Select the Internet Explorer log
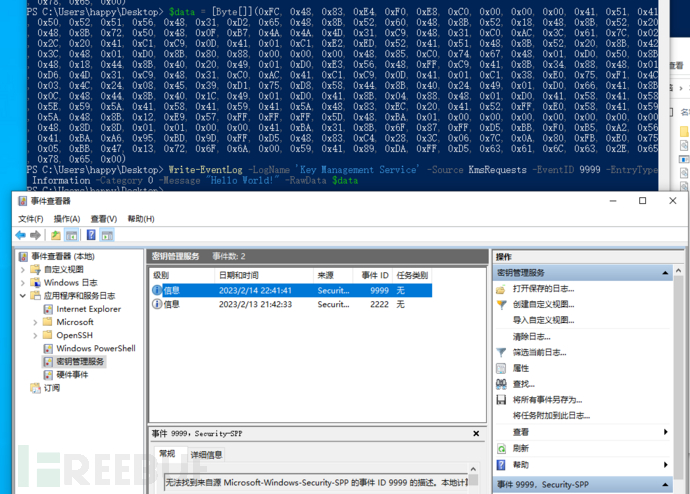 point(88,309)
